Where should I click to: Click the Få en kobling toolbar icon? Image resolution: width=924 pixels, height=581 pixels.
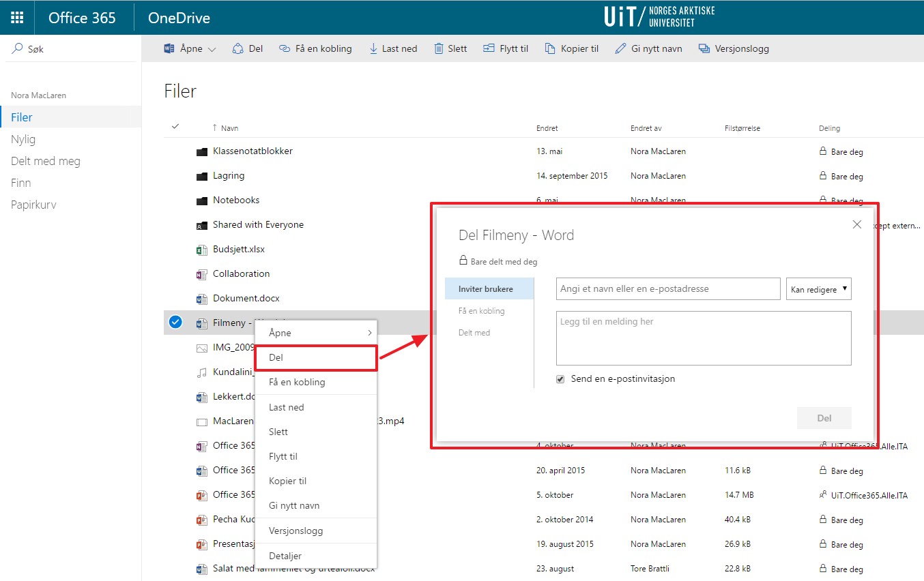click(x=285, y=48)
